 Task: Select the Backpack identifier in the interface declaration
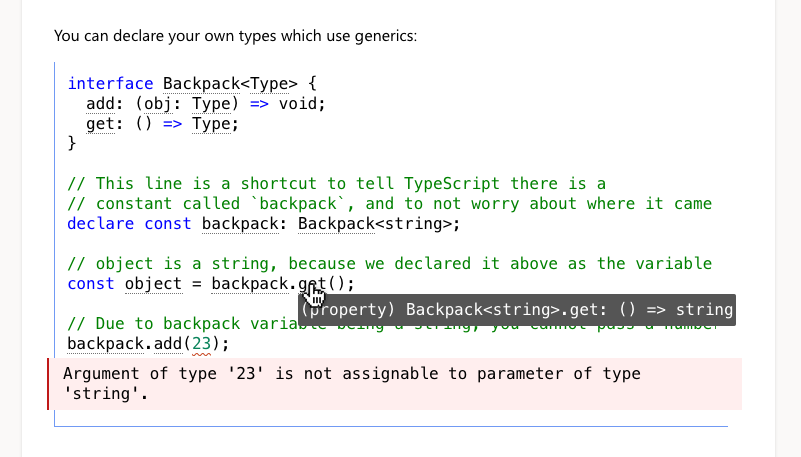point(201,83)
